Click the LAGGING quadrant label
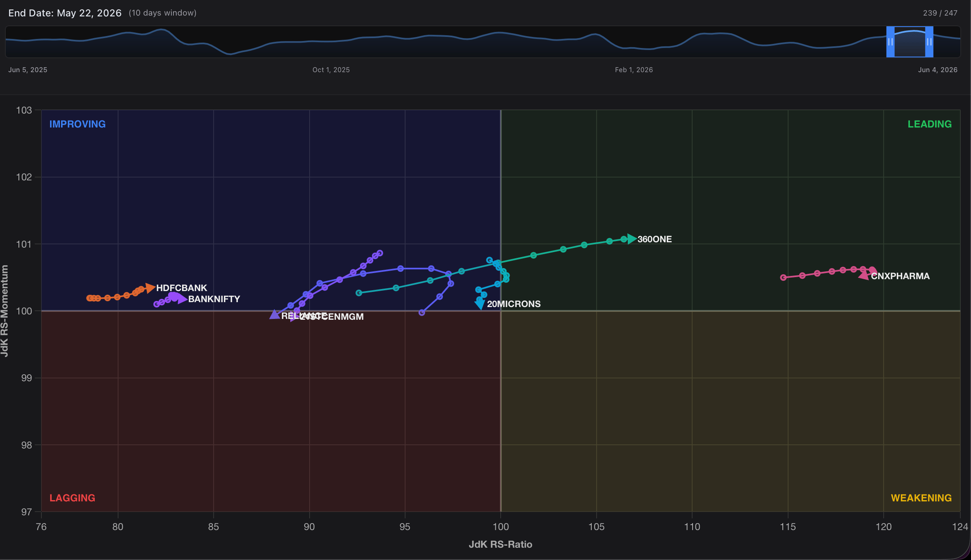Screen dimensions: 971x560 [x=72, y=498]
